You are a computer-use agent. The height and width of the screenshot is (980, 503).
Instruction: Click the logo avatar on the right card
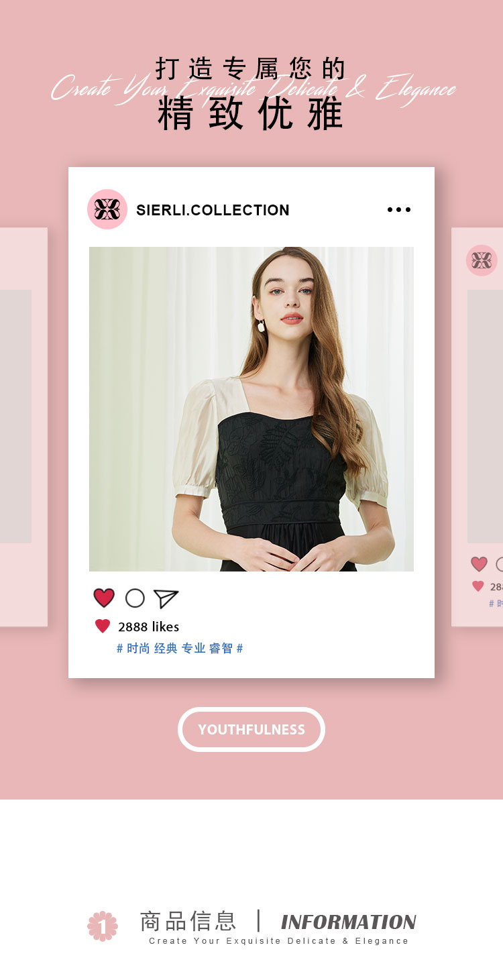(x=482, y=260)
